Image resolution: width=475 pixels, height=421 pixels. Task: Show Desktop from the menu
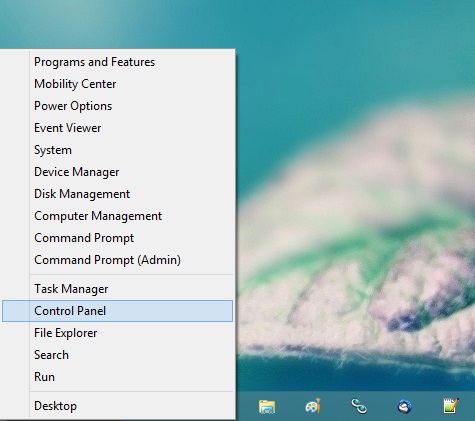(x=117, y=406)
